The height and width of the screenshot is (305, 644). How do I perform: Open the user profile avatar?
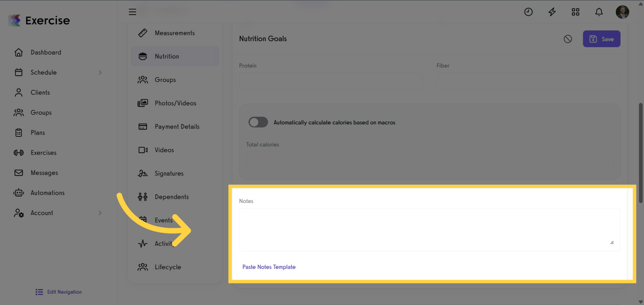622,12
